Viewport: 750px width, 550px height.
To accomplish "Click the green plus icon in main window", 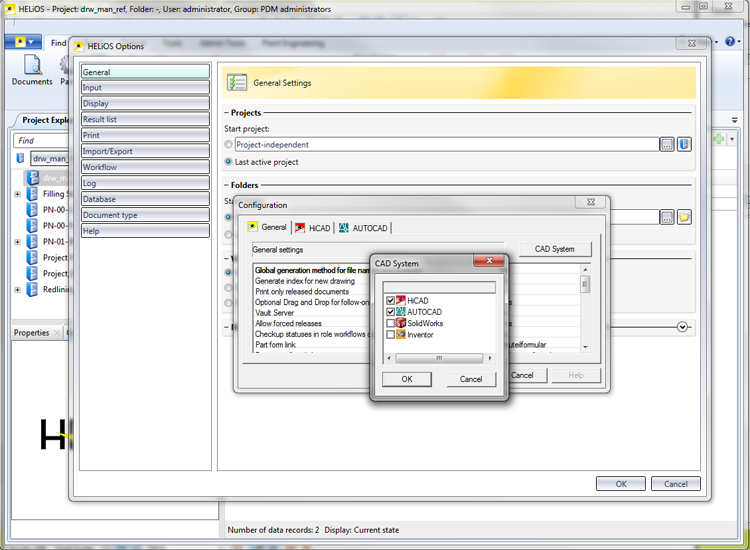I will [x=718, y=139].
